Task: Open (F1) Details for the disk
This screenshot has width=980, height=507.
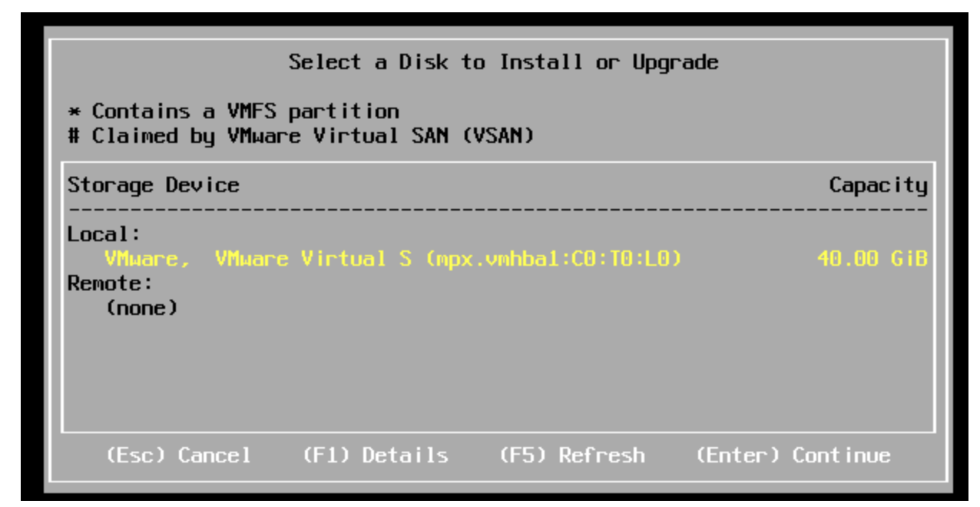Action: pos(375,455)
